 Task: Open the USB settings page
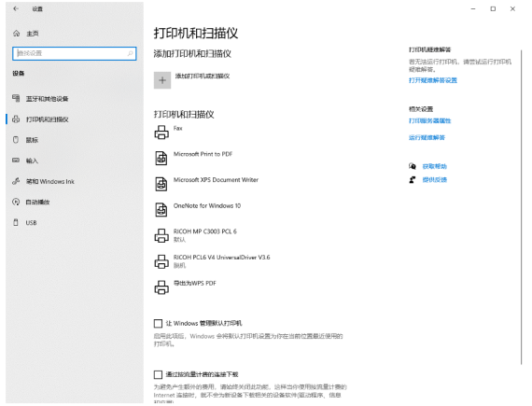[31, 223]
